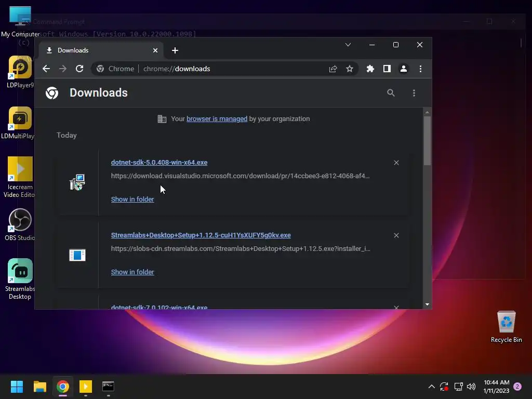The image size is (532, 399).
Task: Select LDMultiPlayer desktop shortcut
Action: point(19,123)
